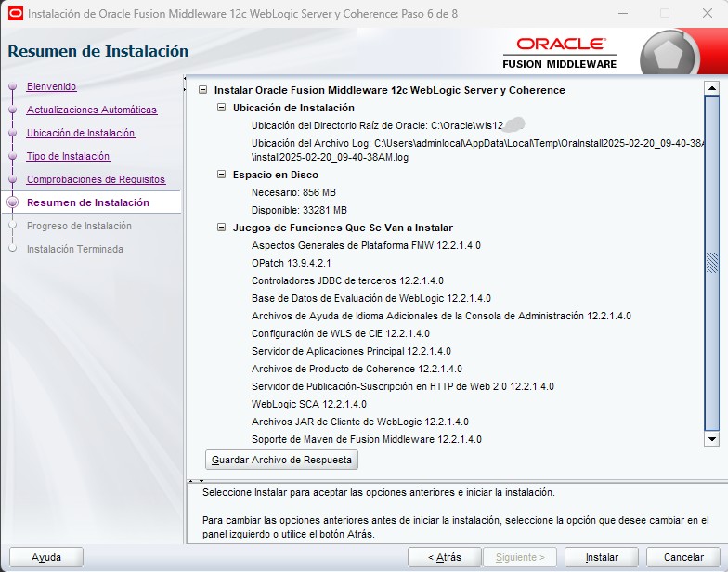Minimize the installer window
The width and height of the screenshot is (728, 572).
(623, 13)
